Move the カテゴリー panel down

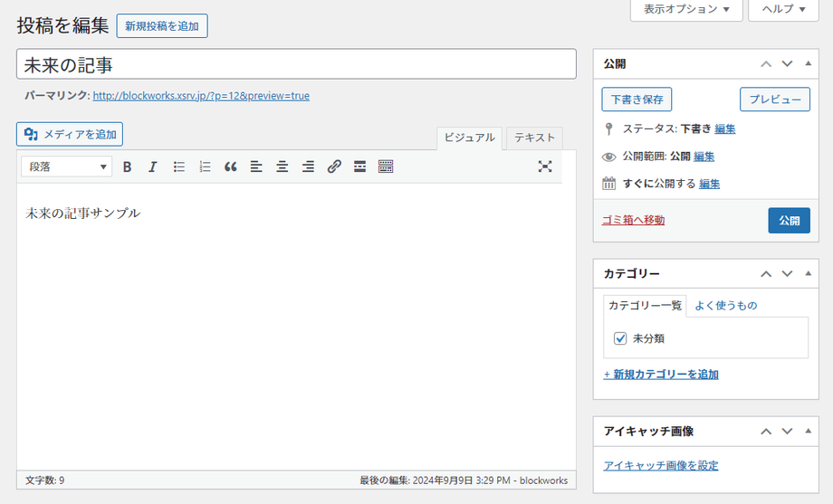[787, 274]
